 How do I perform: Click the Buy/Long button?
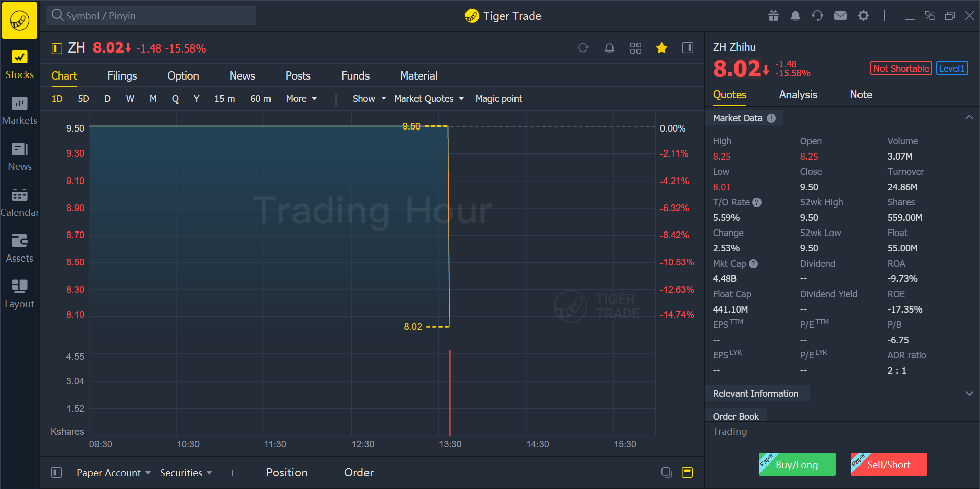[797, 464]
